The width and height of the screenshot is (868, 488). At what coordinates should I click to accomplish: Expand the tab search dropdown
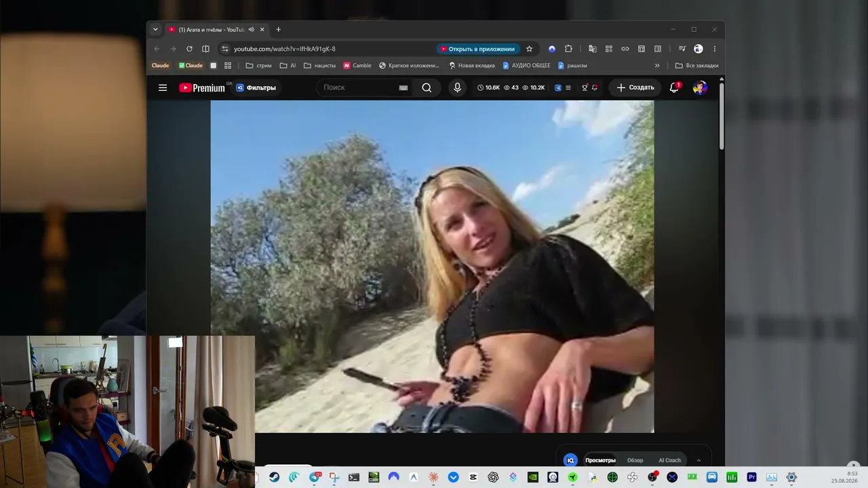(155, 29)
